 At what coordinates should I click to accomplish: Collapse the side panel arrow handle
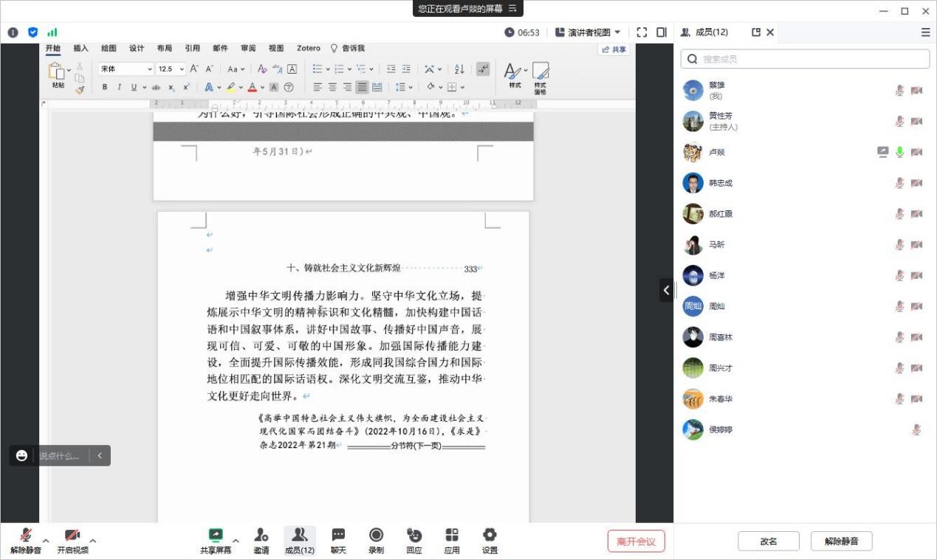point(666,290)
